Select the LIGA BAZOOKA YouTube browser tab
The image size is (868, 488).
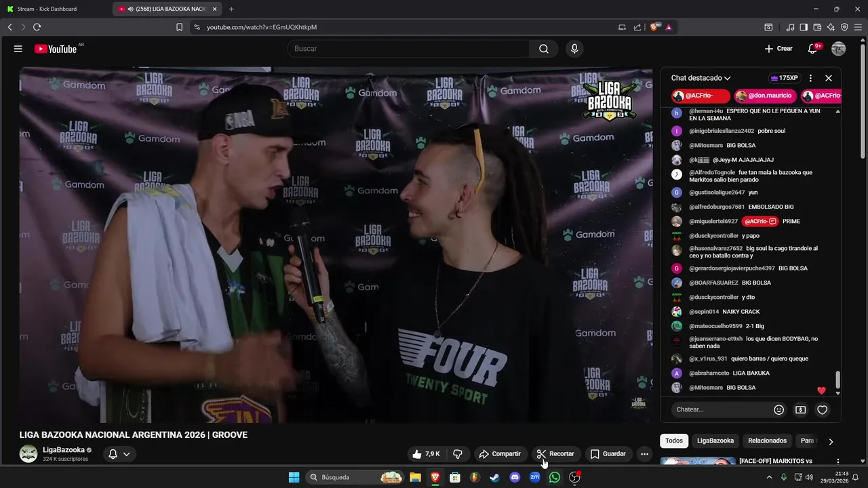(168, 9)
